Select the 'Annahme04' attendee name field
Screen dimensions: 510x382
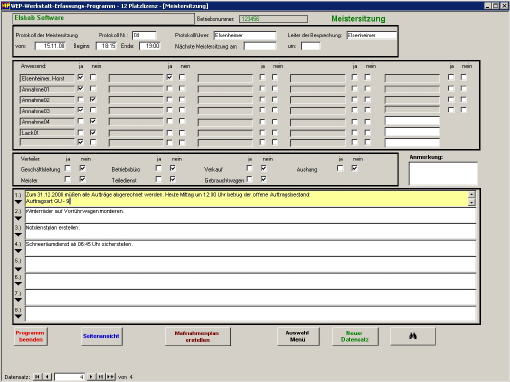[47, 122]
